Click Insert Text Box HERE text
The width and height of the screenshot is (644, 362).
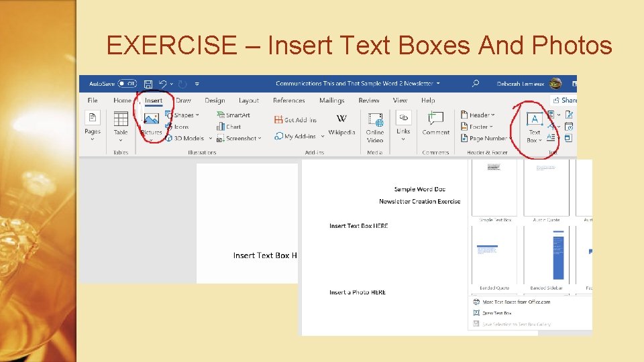358,226
